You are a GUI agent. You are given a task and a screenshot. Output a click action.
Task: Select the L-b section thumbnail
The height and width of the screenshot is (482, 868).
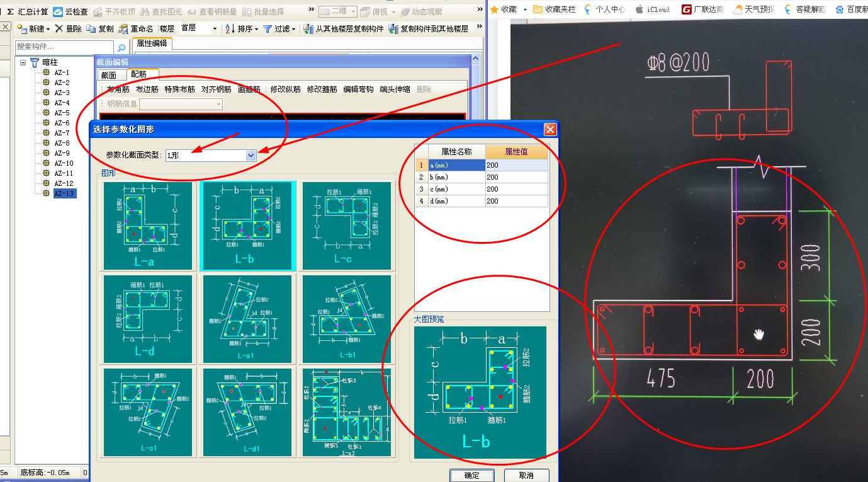(x=247, y=226)
